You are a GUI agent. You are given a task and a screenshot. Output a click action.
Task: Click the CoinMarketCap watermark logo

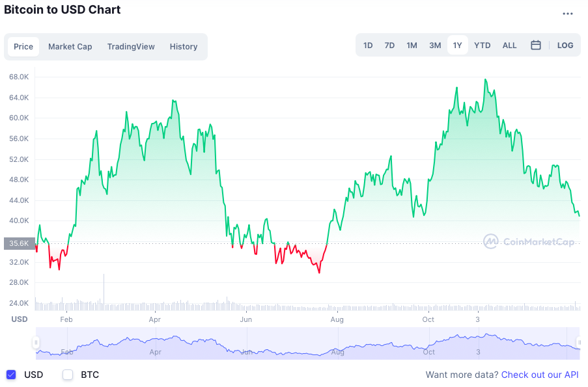529,242
